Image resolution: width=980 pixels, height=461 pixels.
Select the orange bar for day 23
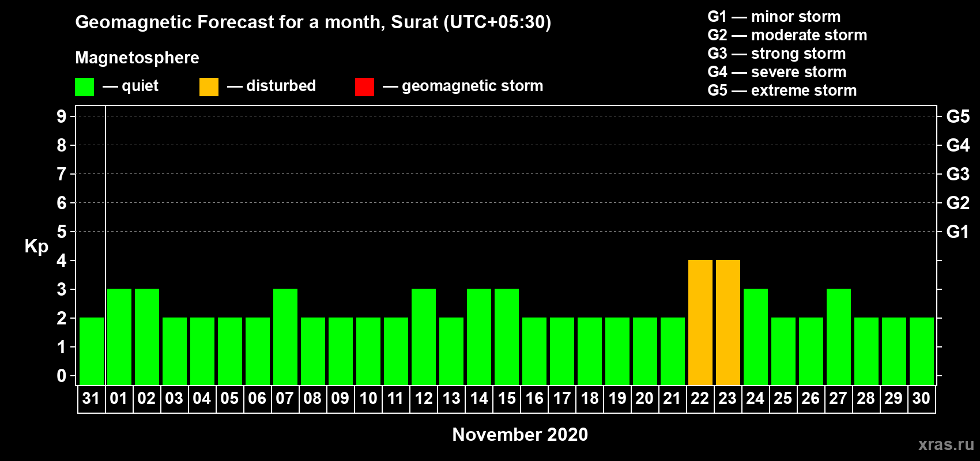[728, 322]
